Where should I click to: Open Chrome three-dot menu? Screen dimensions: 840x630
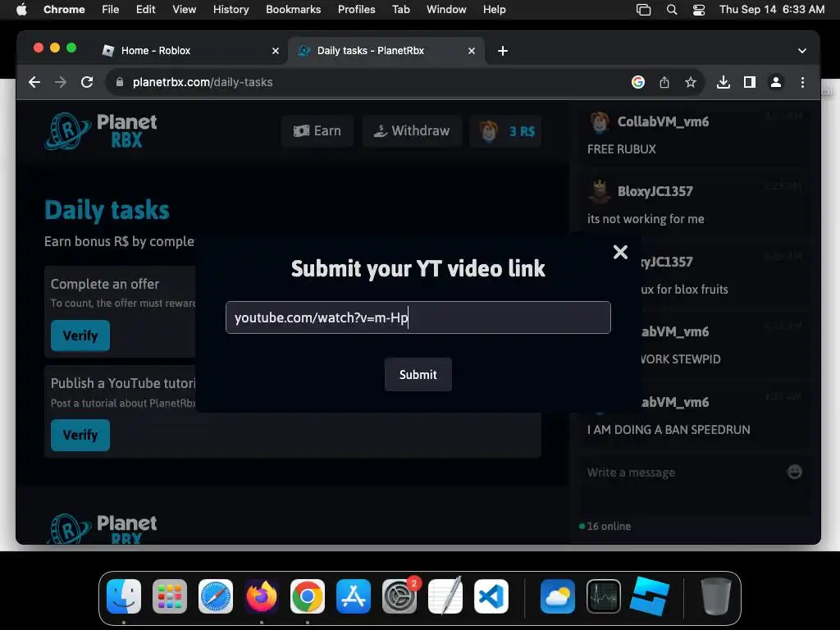point(802,82)
